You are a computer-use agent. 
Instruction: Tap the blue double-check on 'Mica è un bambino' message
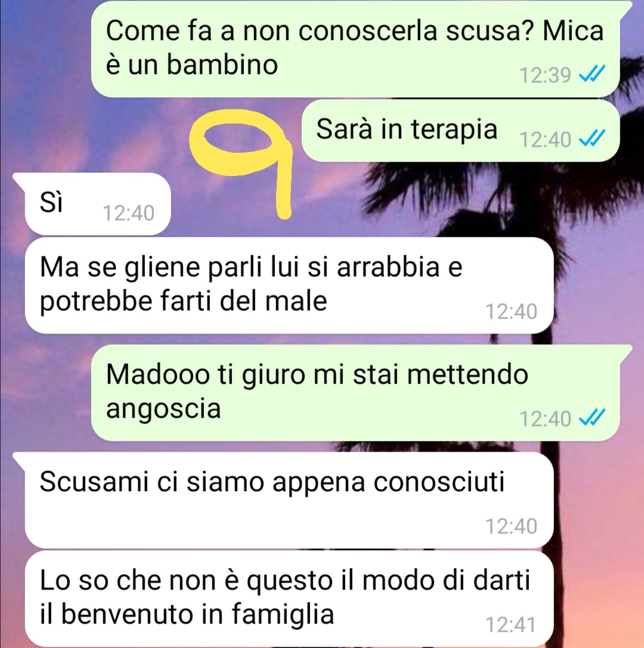[x=592, y=74]
